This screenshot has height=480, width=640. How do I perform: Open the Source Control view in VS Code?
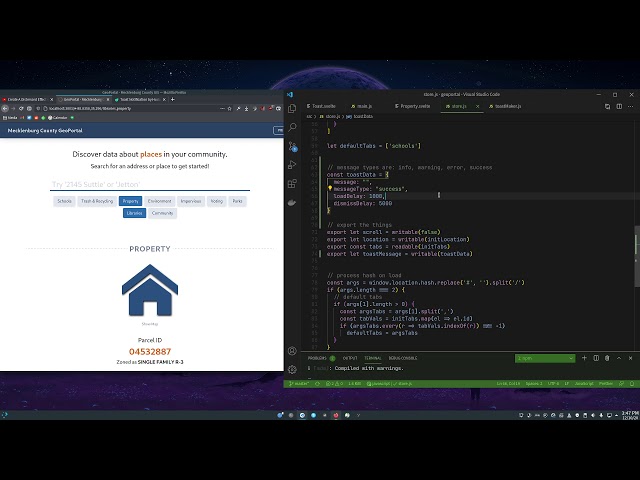pos(292,146)
